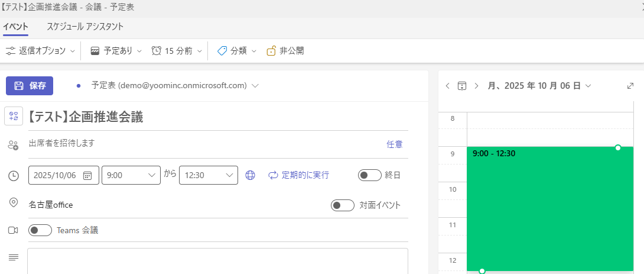Turn on the Teams 会議 toggle
Image resolution: width=644 pixels, height=274 pixels.
(40, 230)
